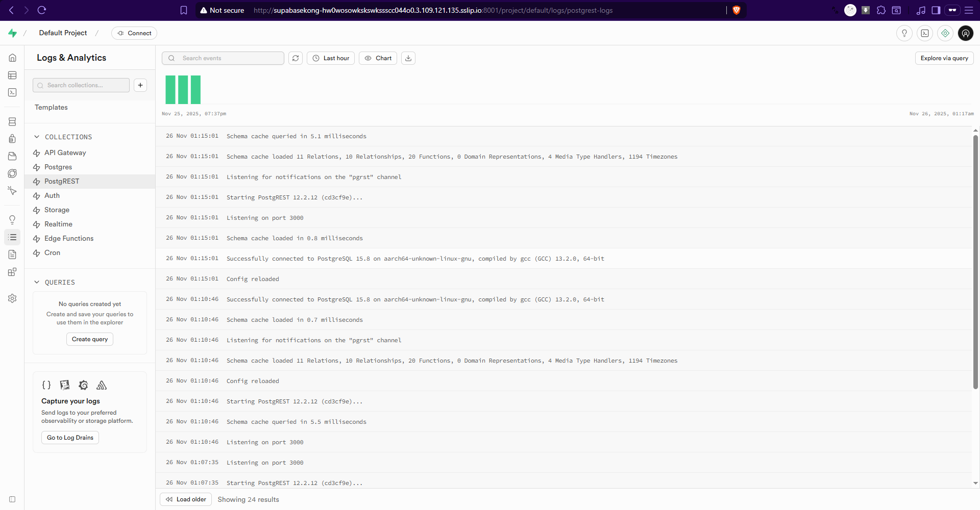
Task: Refresh the log events list
Action: click(x=296, y=58)
